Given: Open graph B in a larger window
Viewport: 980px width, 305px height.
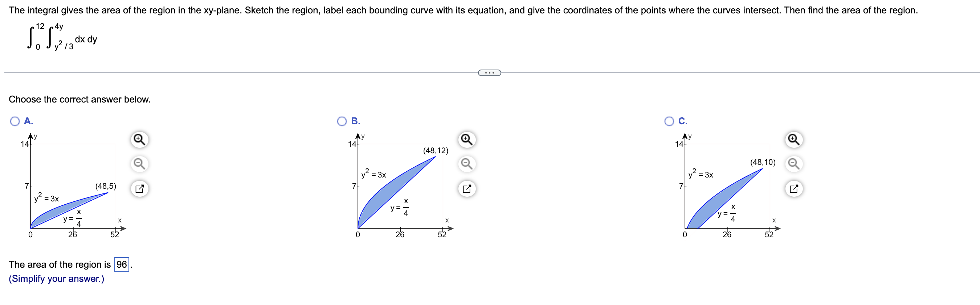Looking at the screenshot, I should point(467,188).
